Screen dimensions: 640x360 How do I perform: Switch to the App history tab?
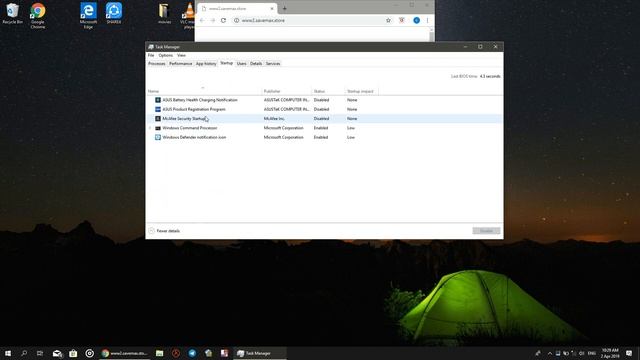tap(206, 64)
